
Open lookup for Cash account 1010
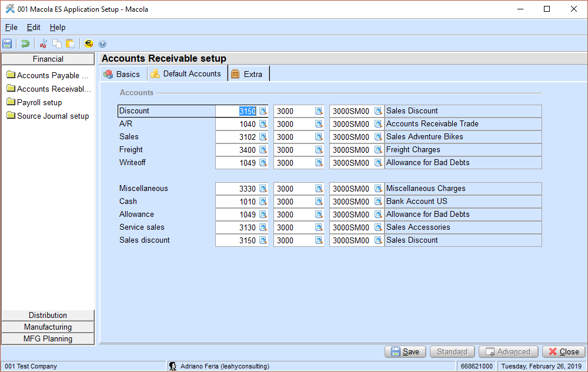[x=263, y=202]
